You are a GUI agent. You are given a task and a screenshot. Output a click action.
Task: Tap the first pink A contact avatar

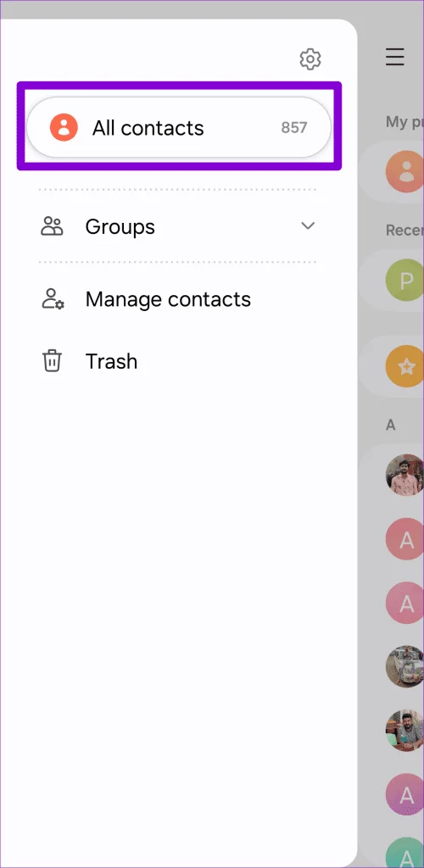pyautogui.click(x=405, y=538)
